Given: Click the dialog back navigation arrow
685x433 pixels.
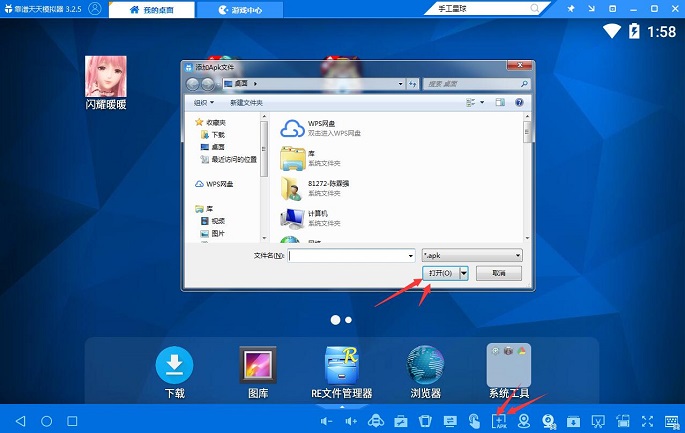Looking at the screenshot, I should coord(193,83).
